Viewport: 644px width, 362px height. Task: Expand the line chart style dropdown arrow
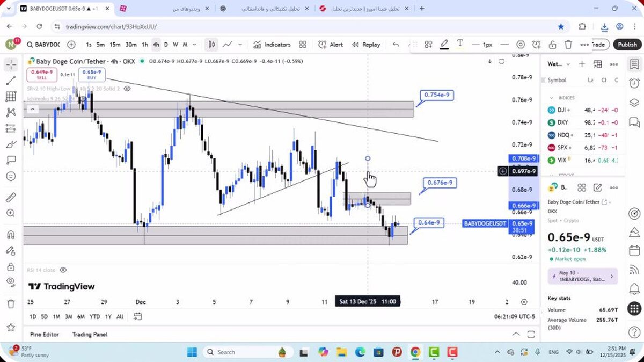click(x=240, y=45)
